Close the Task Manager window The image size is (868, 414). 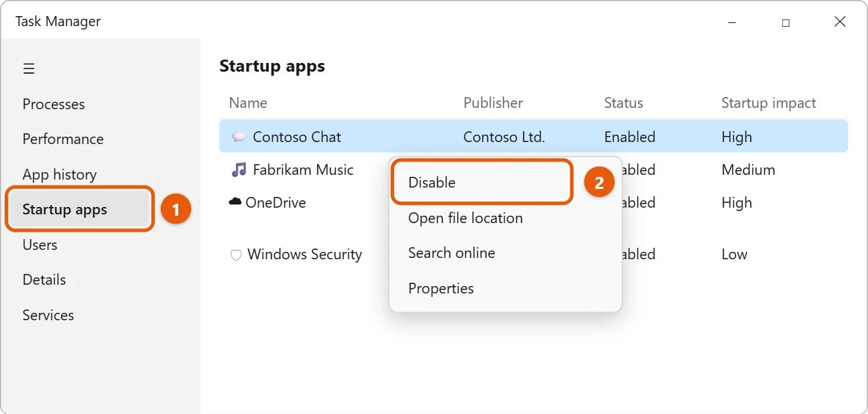[x=840, y=21]
